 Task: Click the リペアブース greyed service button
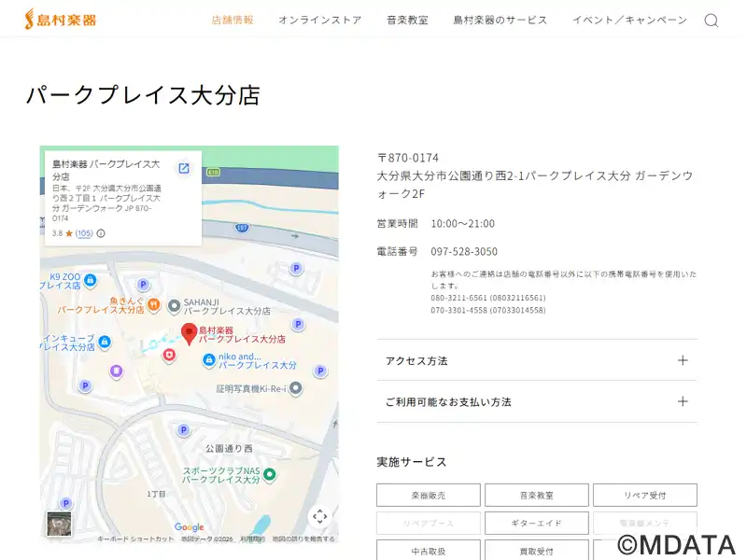[429, 523]
